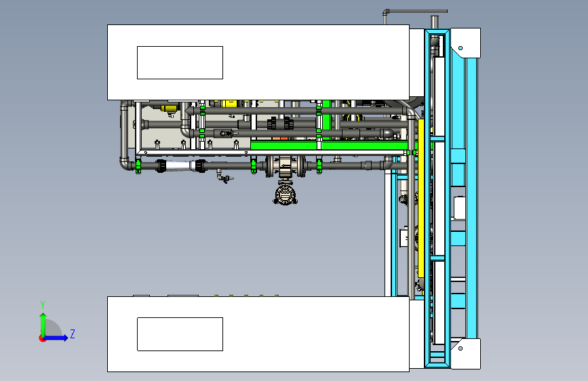The width and height of the screenshot is (588, 381).
Task: Click the 'Y' axis label
Action: (43, 305)
